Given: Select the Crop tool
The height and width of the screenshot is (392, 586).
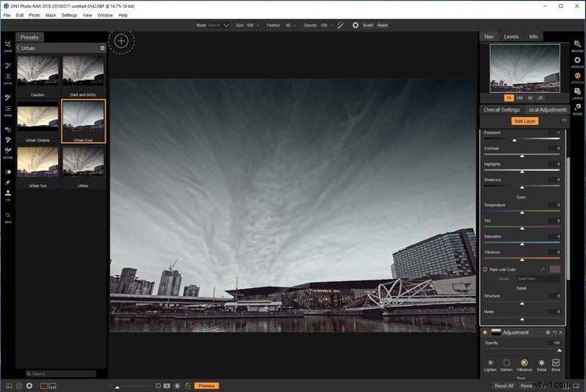Looking at the screenshot, I should (x=8, y=46).
